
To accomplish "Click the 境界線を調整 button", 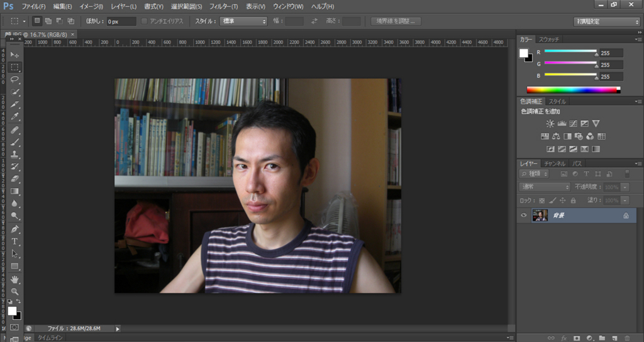I will (396, 21).
